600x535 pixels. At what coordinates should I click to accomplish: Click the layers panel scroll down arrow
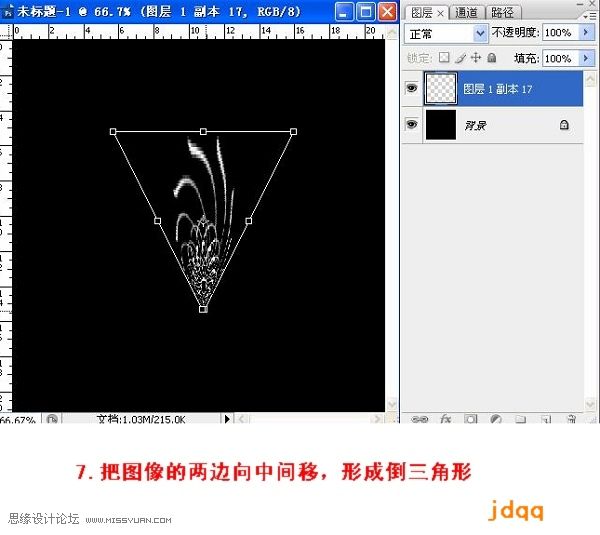pyautogui.click(x=590, y=405)
